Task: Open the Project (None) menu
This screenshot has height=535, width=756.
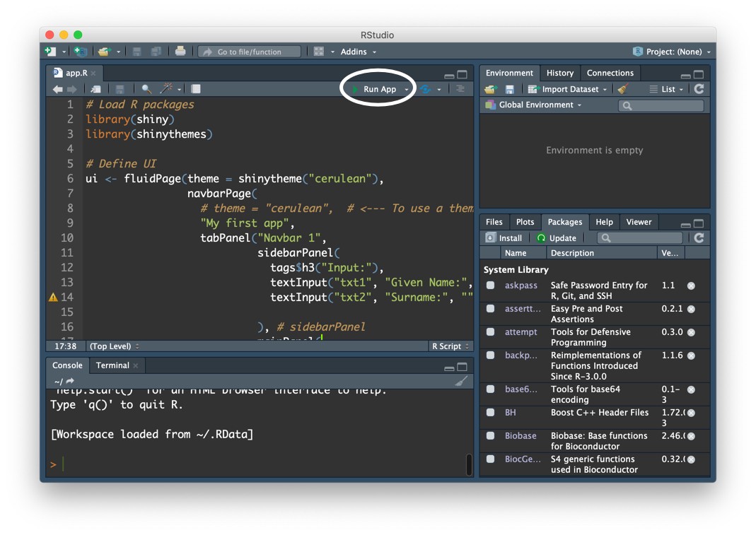Action: (x=673, y=52)
